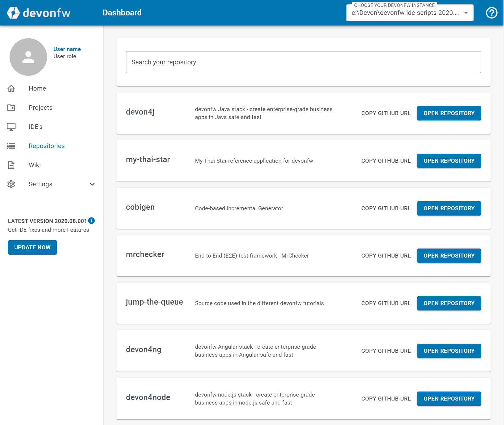Click the Repositories list icon

(11, 146)
